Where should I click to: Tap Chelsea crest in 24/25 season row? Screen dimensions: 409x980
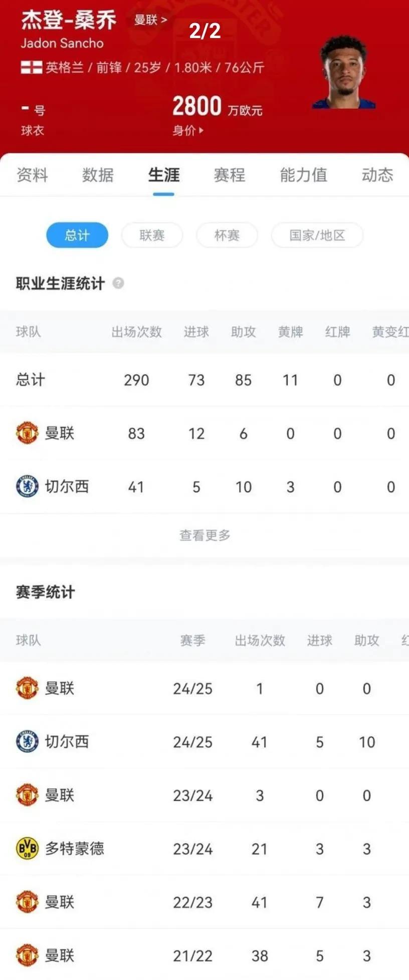coord(28,742)
